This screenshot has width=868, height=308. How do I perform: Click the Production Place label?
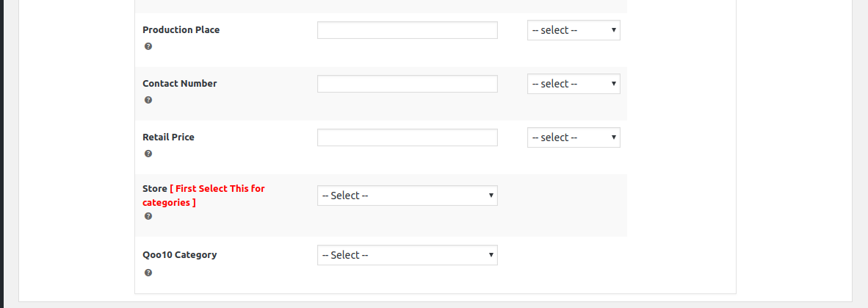tap(181, 30)
